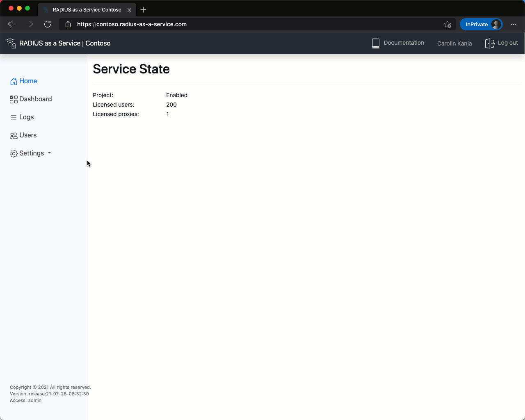
Task: Select the Settings gear icon
Action: [13, 153]
